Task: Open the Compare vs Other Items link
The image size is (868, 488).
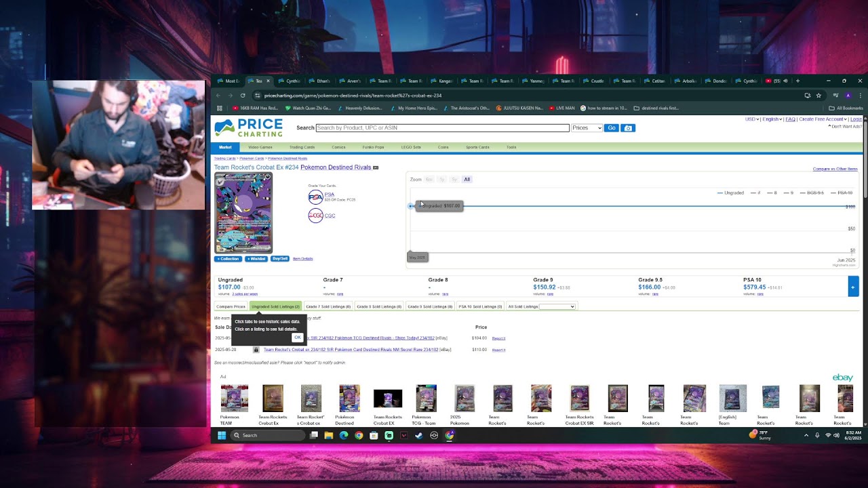Action: [835, 169]
